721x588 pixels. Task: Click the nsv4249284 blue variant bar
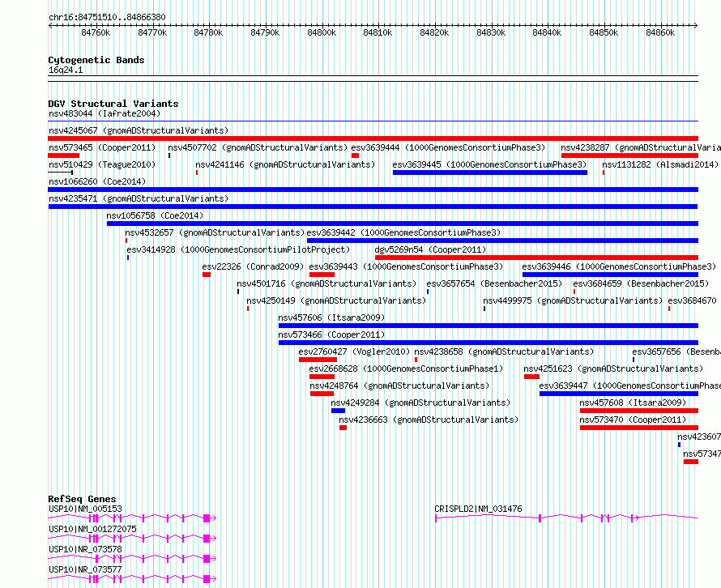point(339,411)
